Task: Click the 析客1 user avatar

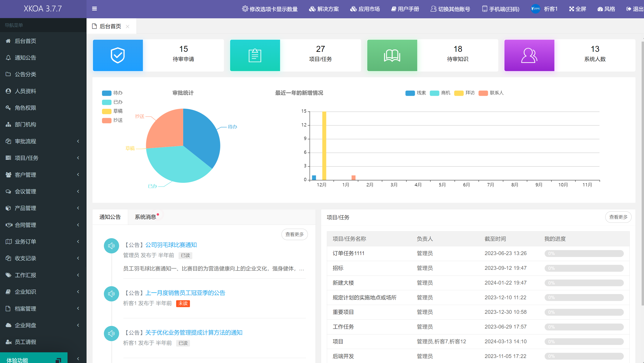Action: pyautogui.click(x=536, y=9)
